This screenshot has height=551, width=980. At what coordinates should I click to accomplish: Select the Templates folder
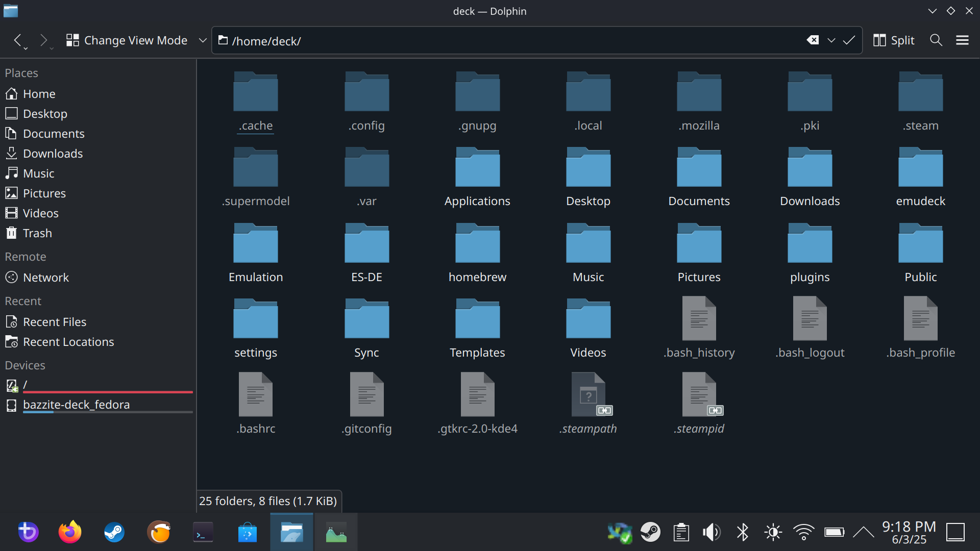point(477,329)
